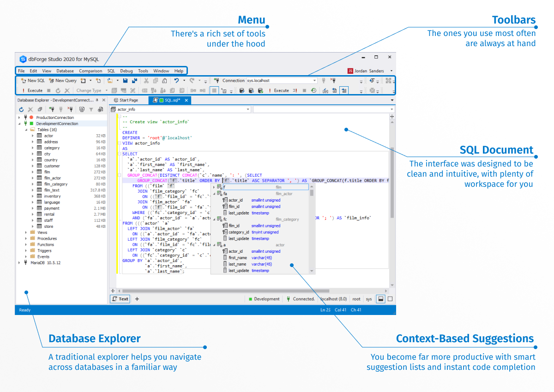554x392 pixels.
Task: Open the empty members dropdown beside actor_info
Action: coord(391,109)
